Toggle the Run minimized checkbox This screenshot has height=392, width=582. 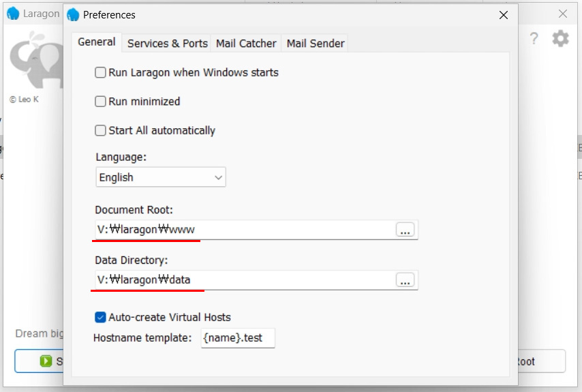(100, 102)
